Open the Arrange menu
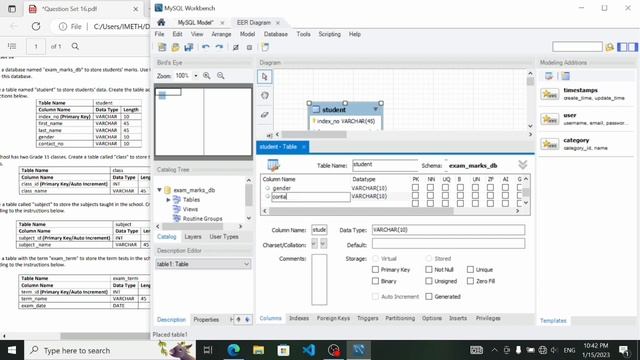This screenshot has width=640, height=360. click(x=221, y=34)
